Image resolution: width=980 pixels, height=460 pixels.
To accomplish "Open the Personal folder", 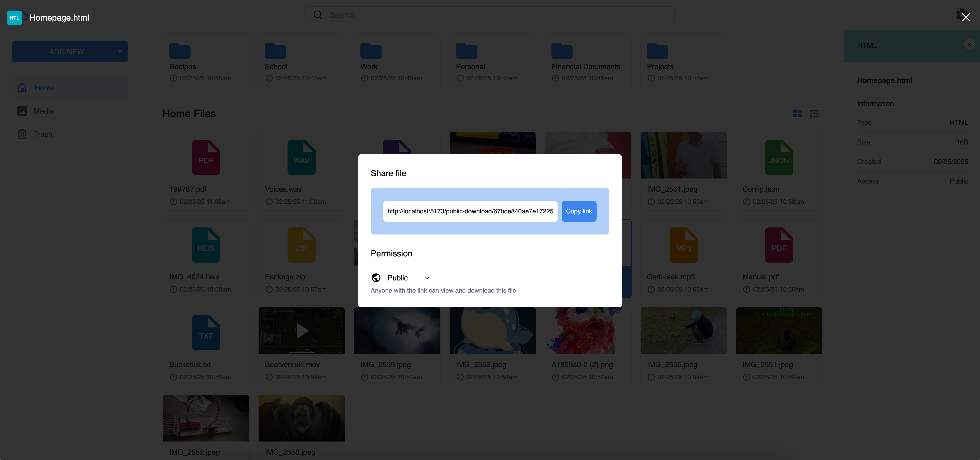I will [492, 62].
